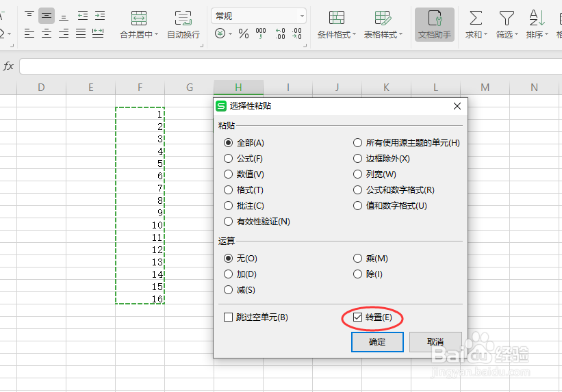Expand the currency symbol dropdown arrow
Screen dimensions: 562x392
(x=230, y=34)
